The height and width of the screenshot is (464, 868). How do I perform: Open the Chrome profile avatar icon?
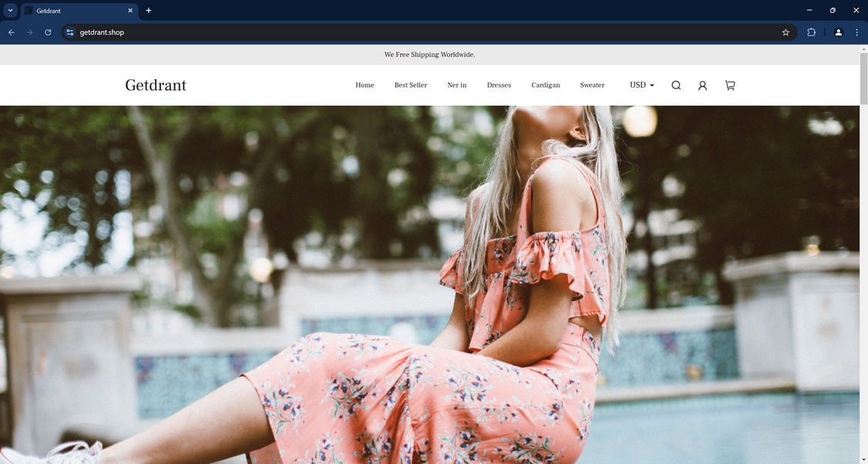click(x=838, y=32)
